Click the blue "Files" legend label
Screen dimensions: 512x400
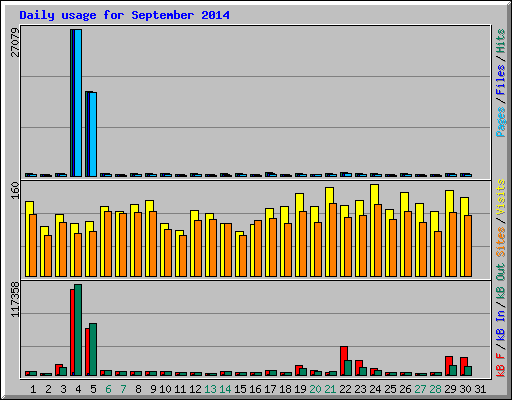click(501, 80)
